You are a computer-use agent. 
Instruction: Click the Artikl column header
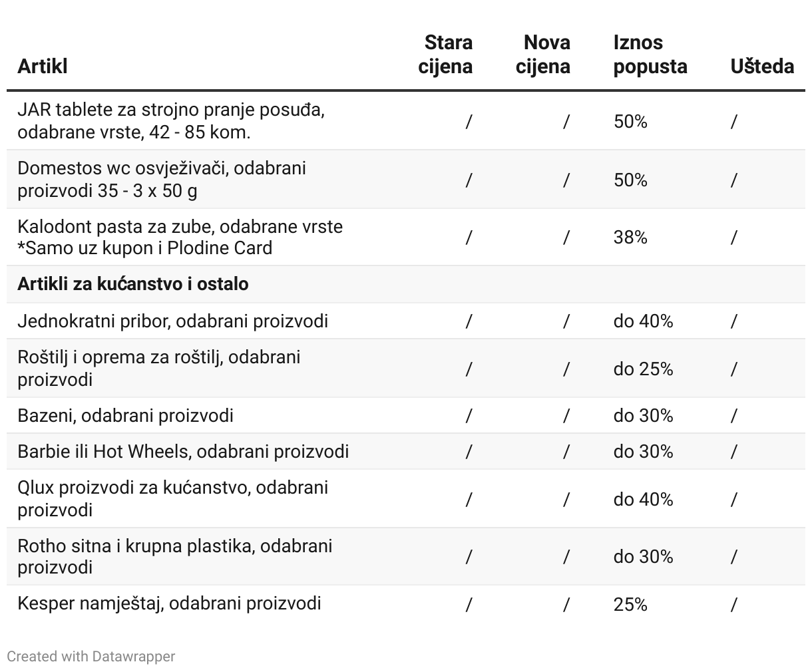coord(43,66)
